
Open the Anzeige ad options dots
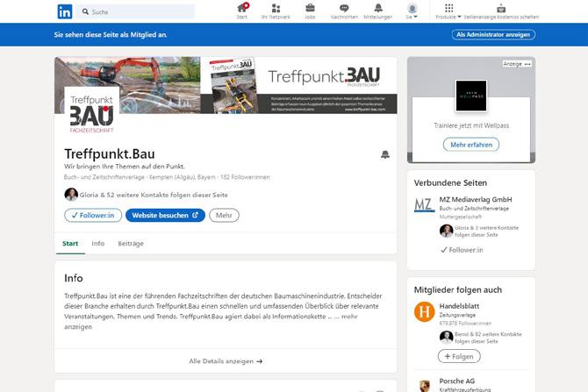point(527,64)
